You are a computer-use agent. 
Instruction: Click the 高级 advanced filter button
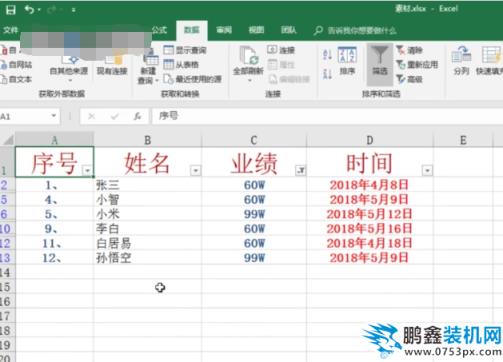tap(409, 79)
